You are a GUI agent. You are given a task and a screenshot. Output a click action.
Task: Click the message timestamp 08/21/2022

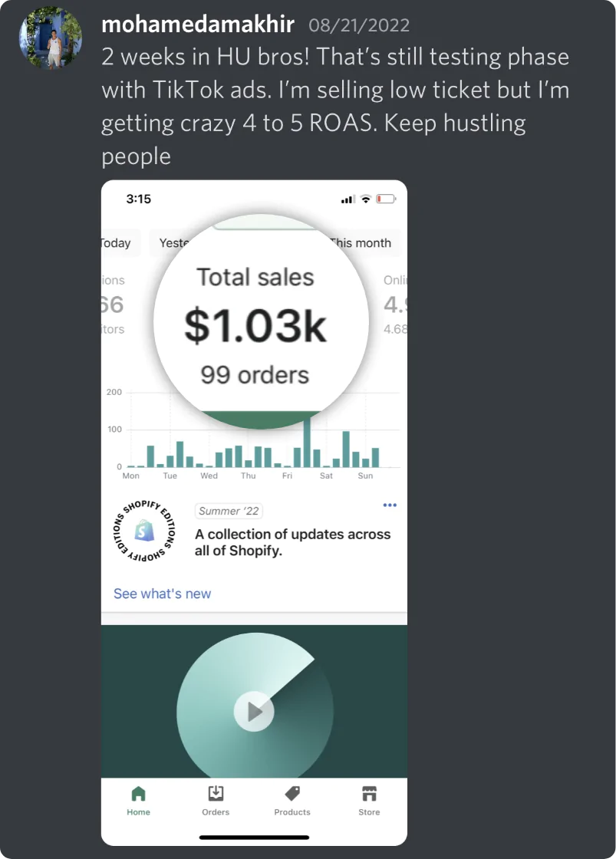[x=359, y=25]
